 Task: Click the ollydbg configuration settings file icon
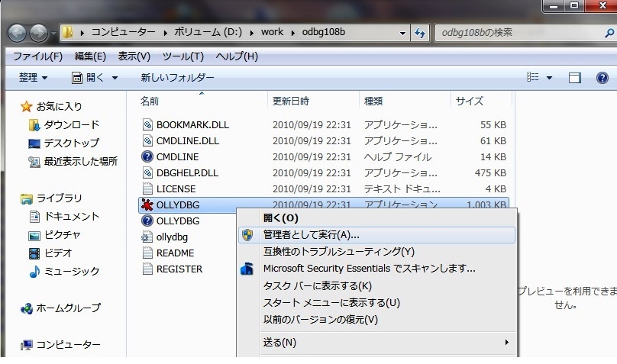147,237
